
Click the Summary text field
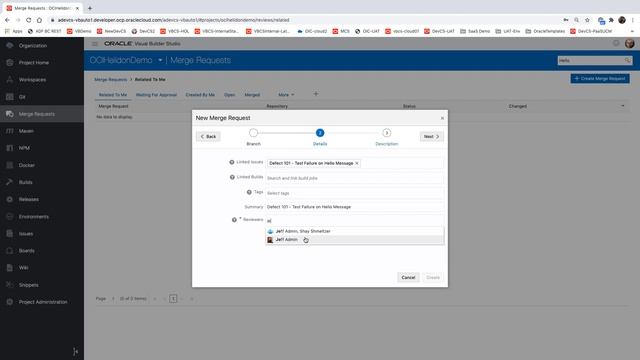354,207
